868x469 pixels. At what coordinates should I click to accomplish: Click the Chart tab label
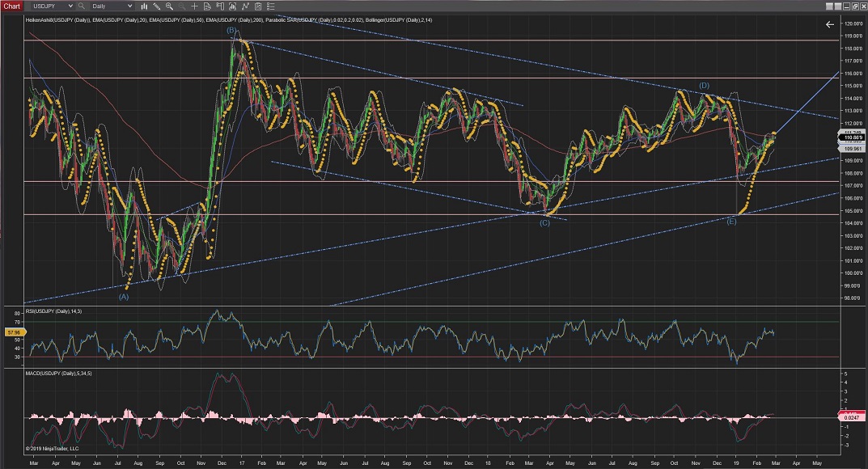click(x=11, y=6)
